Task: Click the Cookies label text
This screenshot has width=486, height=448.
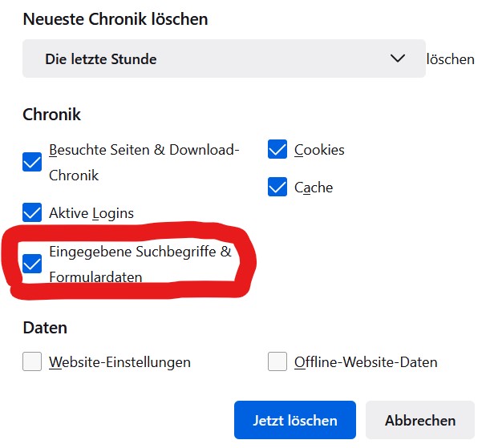Action: point(319,150)
